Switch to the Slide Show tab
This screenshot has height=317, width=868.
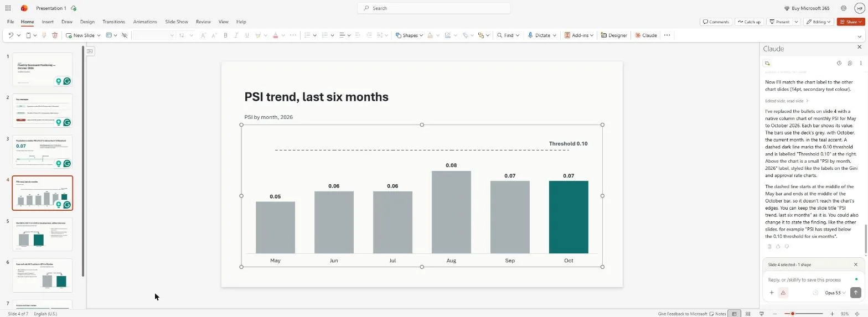point(177,22)
